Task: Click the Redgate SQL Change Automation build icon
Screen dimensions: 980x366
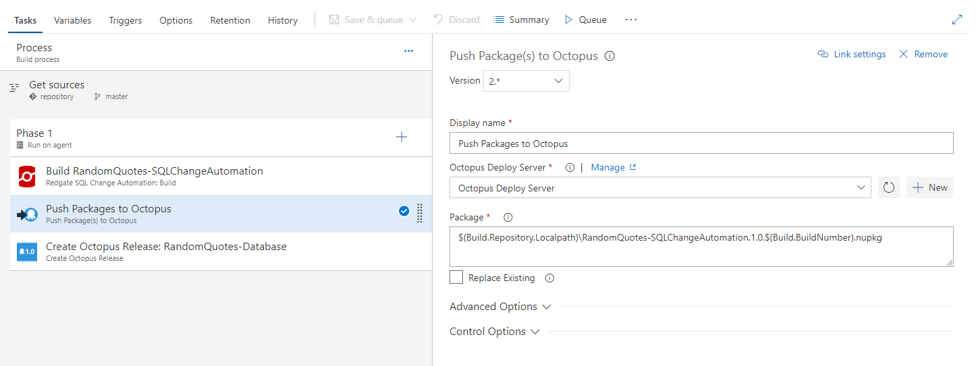Action: (27, 177)
